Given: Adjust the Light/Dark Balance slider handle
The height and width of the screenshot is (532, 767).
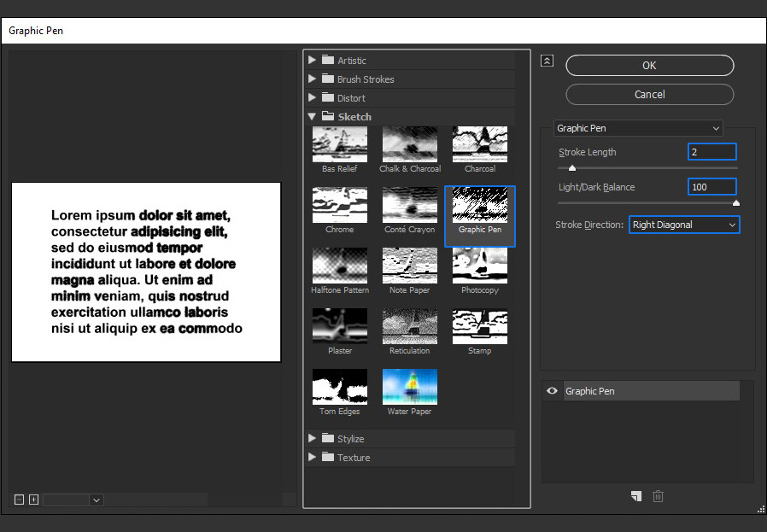Looking at the screenshot, I should [735, 203].
